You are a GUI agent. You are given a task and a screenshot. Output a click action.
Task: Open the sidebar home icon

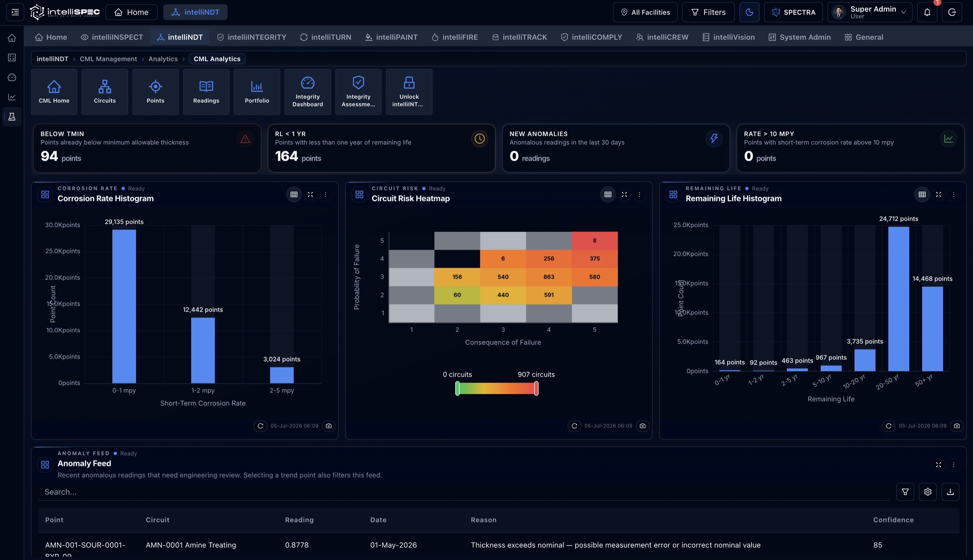click(12, 38)
